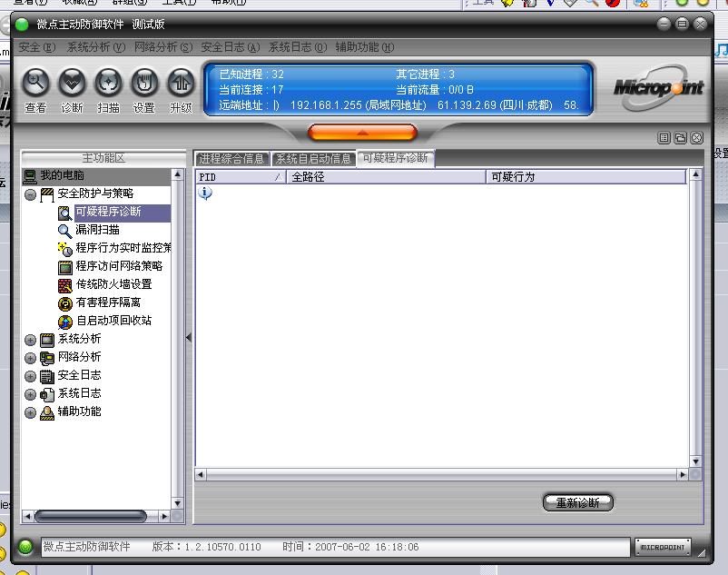Click the 有害程序隔离 quarantine icon
This screenshot has width=728, height=575.
tap(65, 303)
